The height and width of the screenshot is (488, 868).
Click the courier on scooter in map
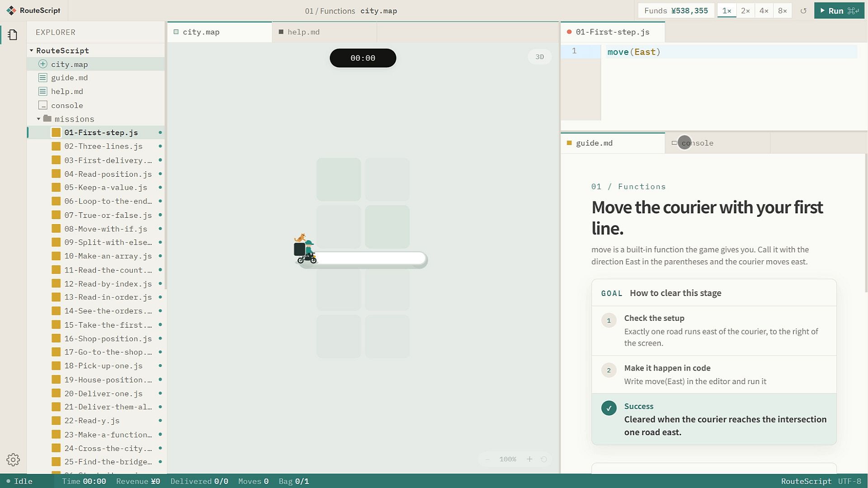(306, 249)
